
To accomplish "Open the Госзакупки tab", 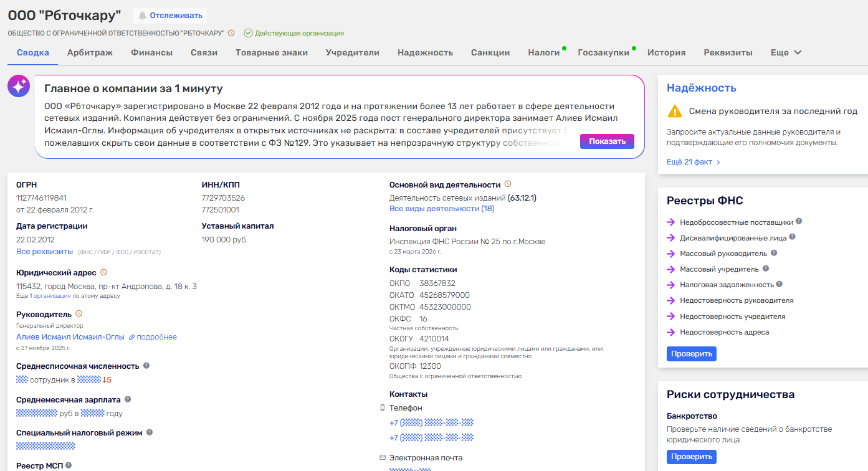I will point(604,52).
